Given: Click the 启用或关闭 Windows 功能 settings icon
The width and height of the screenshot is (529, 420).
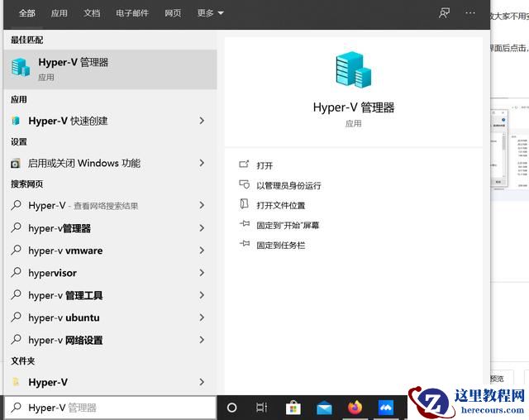Looking at the screenshot, I should [x=16, y=164].
